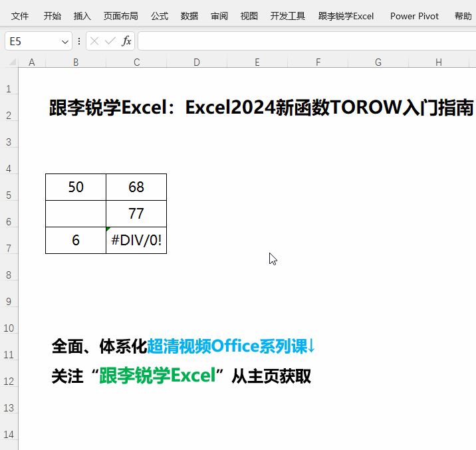Click the title text with TOROW入门指南

click(x=261, y=108)
